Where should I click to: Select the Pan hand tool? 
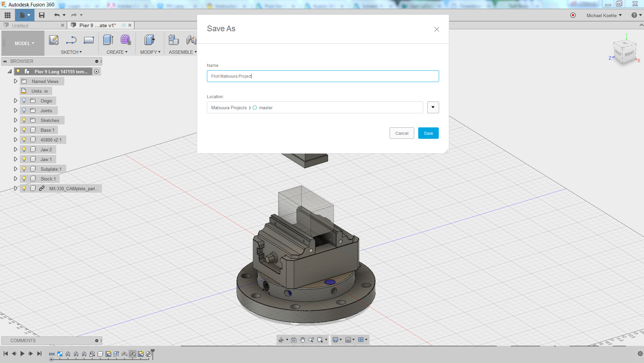coord(302,340)
